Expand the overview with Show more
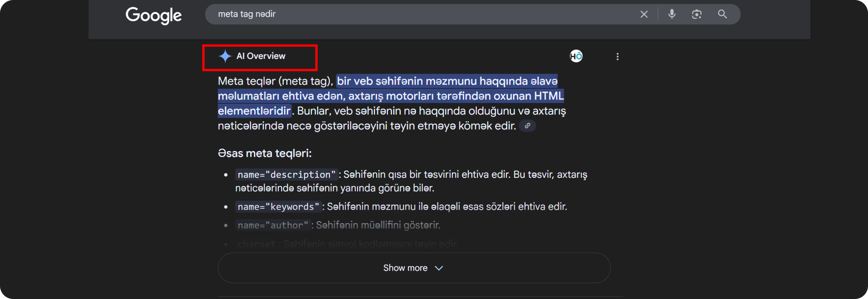The width and height of the screenshot is (868, 299). tap(414, 268)
